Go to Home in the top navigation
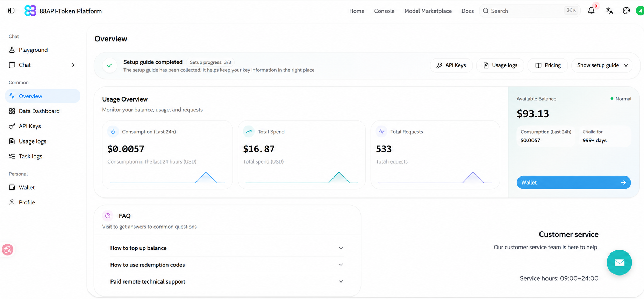Image resolution: width=644 pixels, height=299 pixels. coord(357,11)
